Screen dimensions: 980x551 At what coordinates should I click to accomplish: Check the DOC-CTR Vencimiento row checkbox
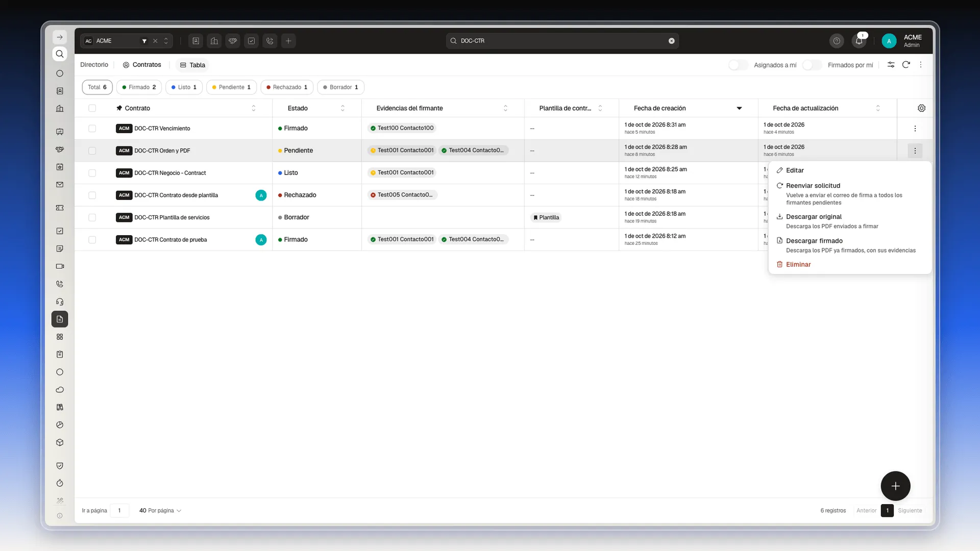tap(92, 129)
